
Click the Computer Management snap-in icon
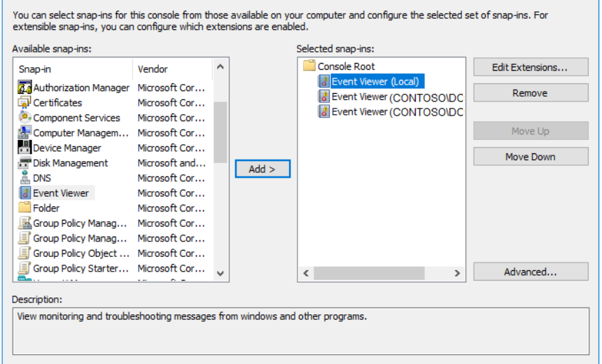pyautogui.click(x=24, y=133)
